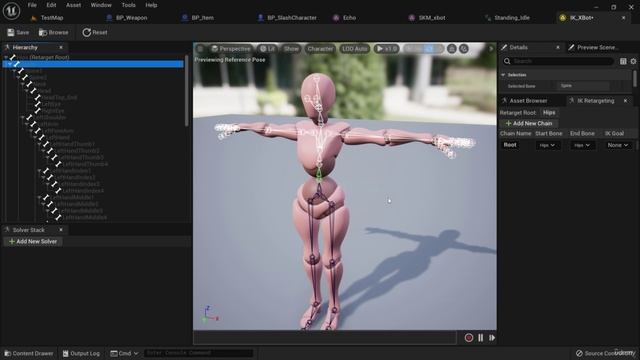Open the Content Drawer

29,353
